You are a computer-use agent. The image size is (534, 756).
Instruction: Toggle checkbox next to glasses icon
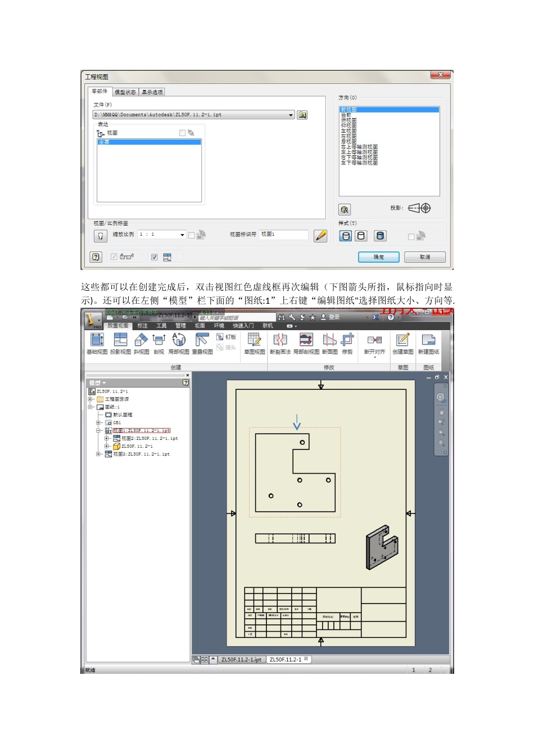(x=114, y=257)
